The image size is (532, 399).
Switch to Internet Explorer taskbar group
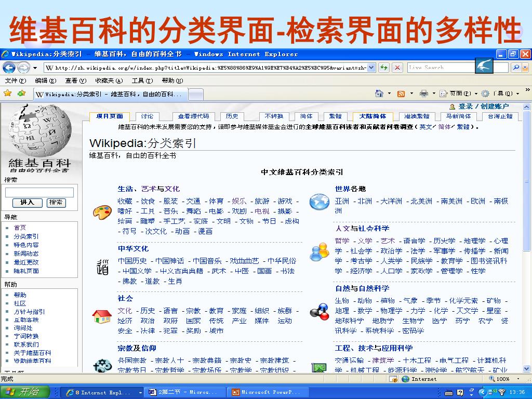click(103, 393)
